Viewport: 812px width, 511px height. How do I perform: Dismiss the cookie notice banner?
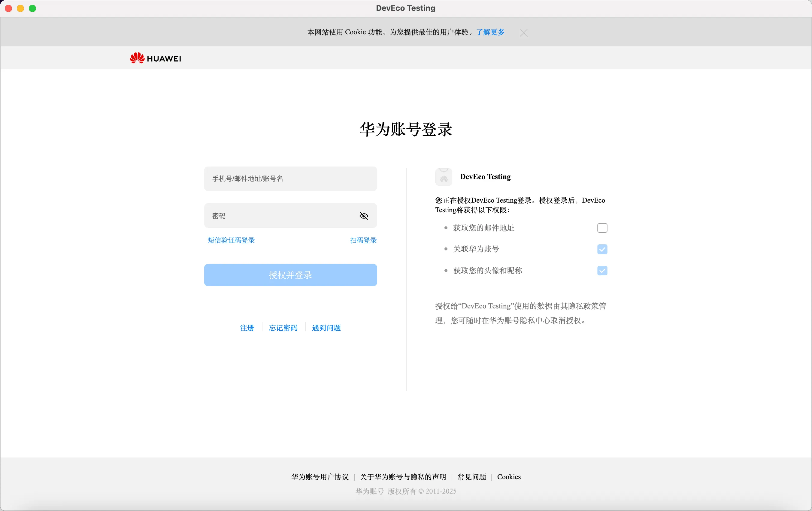523,33
